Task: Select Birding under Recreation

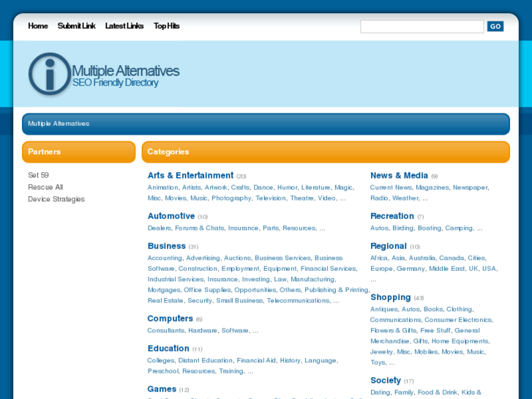Action: (402, 228)
